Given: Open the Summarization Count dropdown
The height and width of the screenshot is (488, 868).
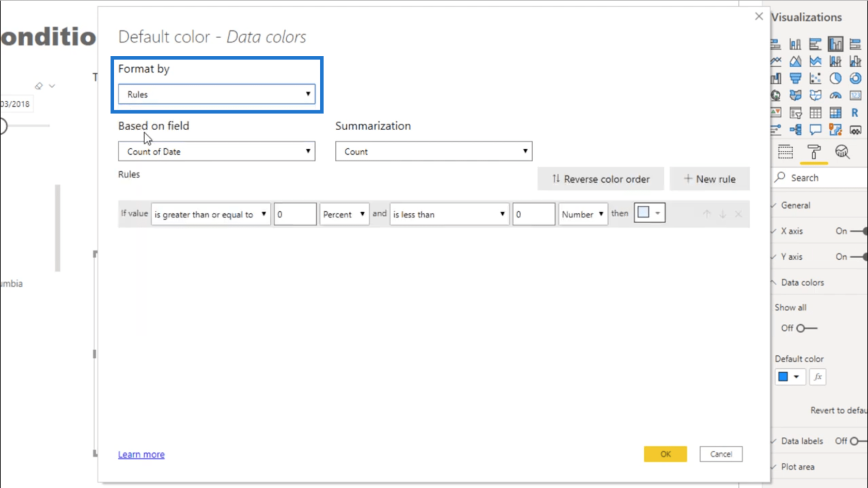Looking at the screenshot, I should tap(433, 151).
